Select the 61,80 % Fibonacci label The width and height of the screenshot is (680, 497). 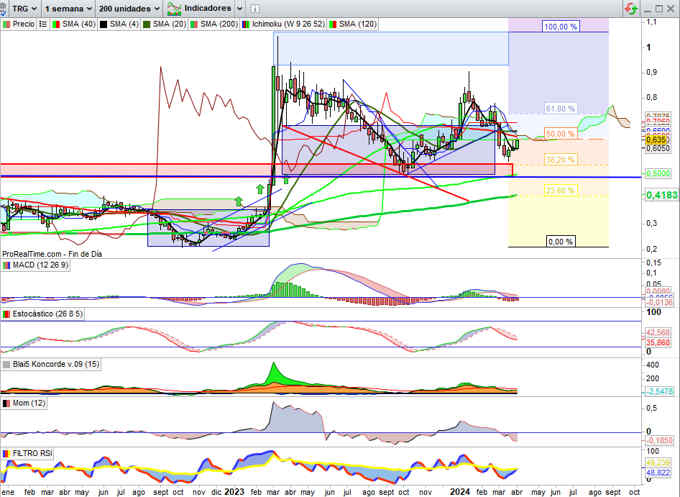point(561,108)
